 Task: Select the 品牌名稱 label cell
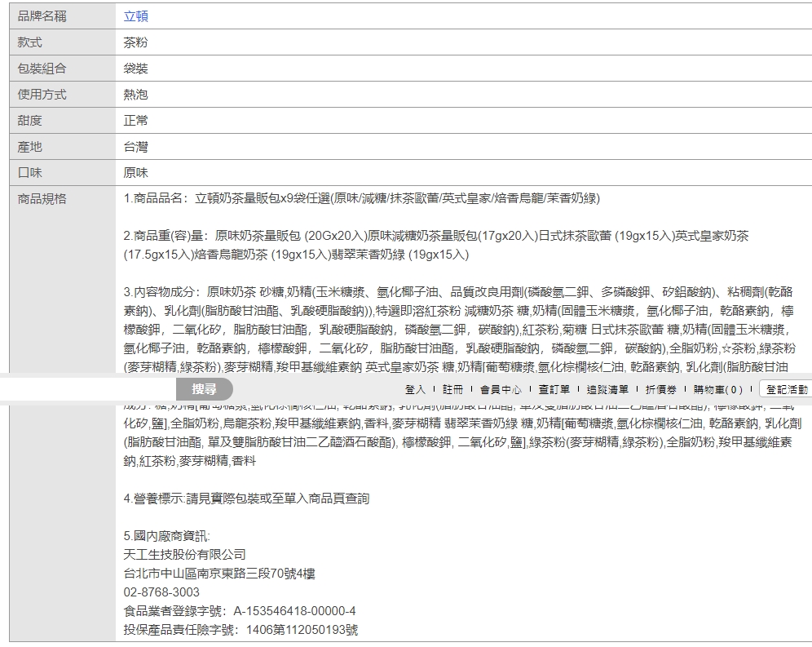click(63, 16)
